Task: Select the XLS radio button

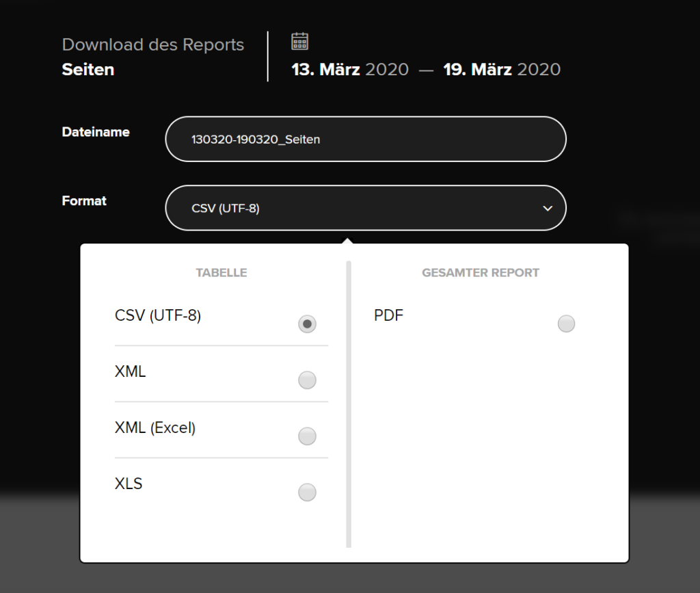Action: point(307,492)
